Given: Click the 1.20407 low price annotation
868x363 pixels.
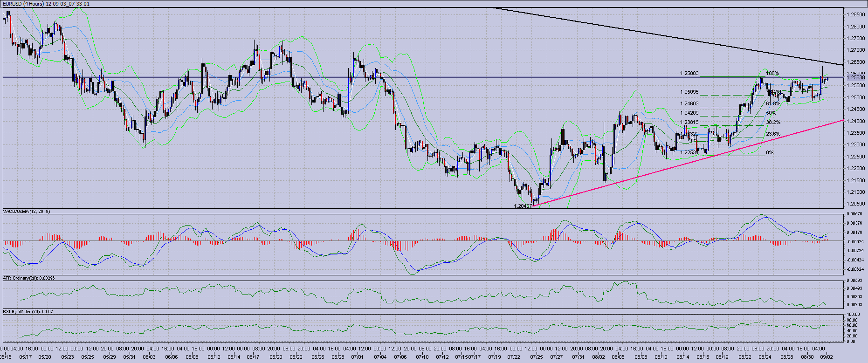Looking at the screenshot, I should [x=523, y=206].
